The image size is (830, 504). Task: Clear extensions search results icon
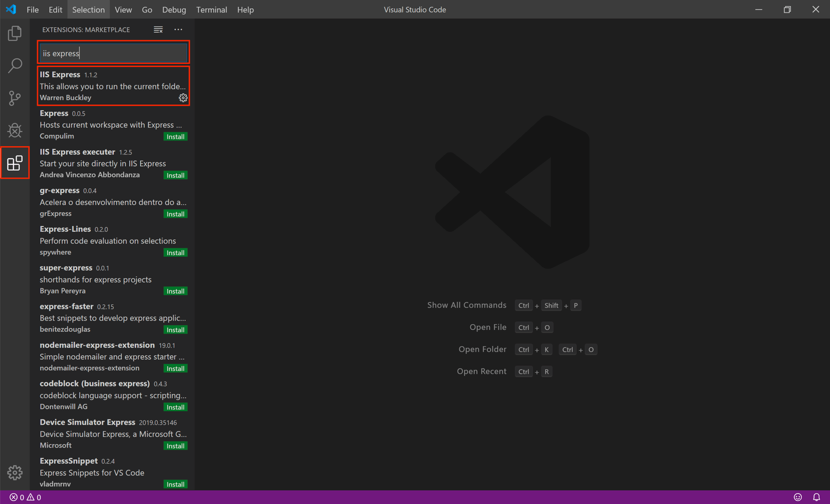click(x=158, y=30)
